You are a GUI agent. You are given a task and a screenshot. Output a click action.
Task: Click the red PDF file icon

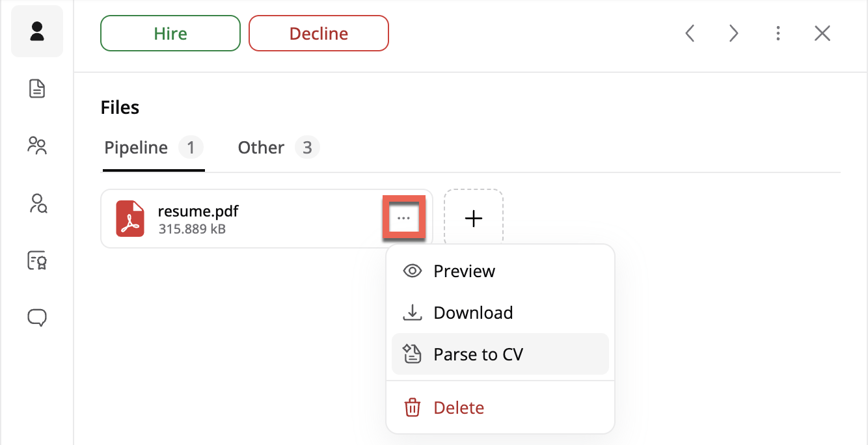click(130, 219)
